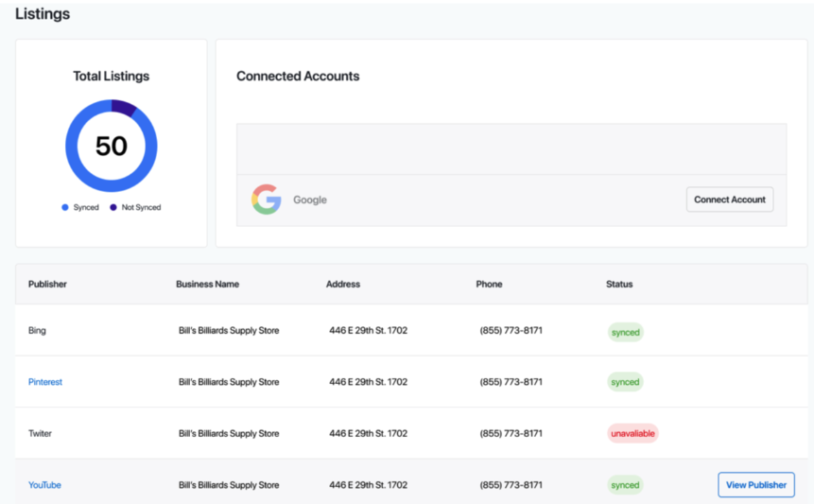Click the Total Listings donut chart

[112, 146]
